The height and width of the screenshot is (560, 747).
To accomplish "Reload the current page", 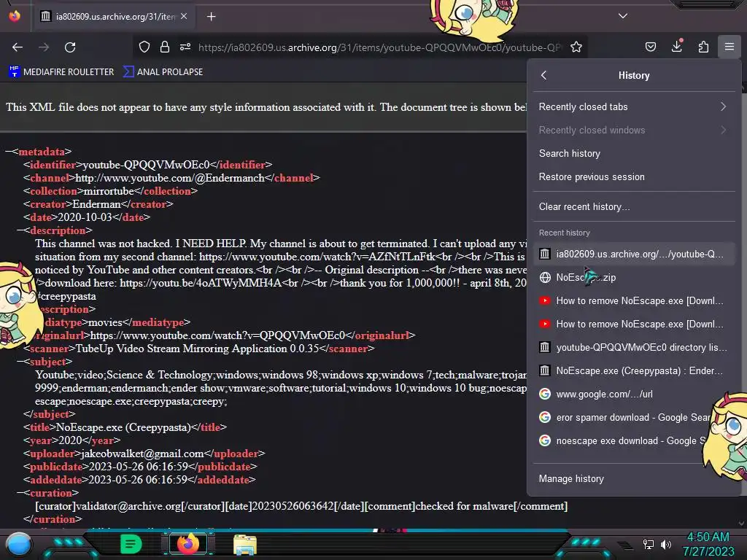I will pos(70,47).
